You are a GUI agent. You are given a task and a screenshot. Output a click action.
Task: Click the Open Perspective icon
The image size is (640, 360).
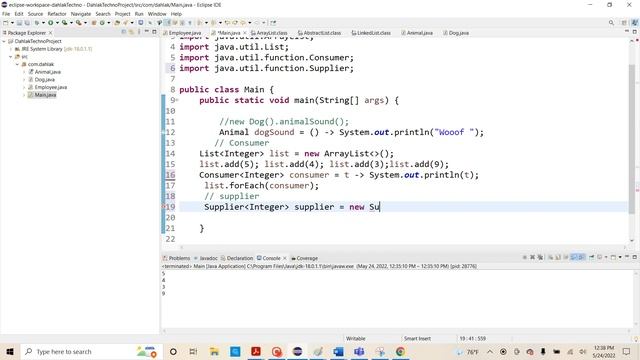(x=624, y=23)
